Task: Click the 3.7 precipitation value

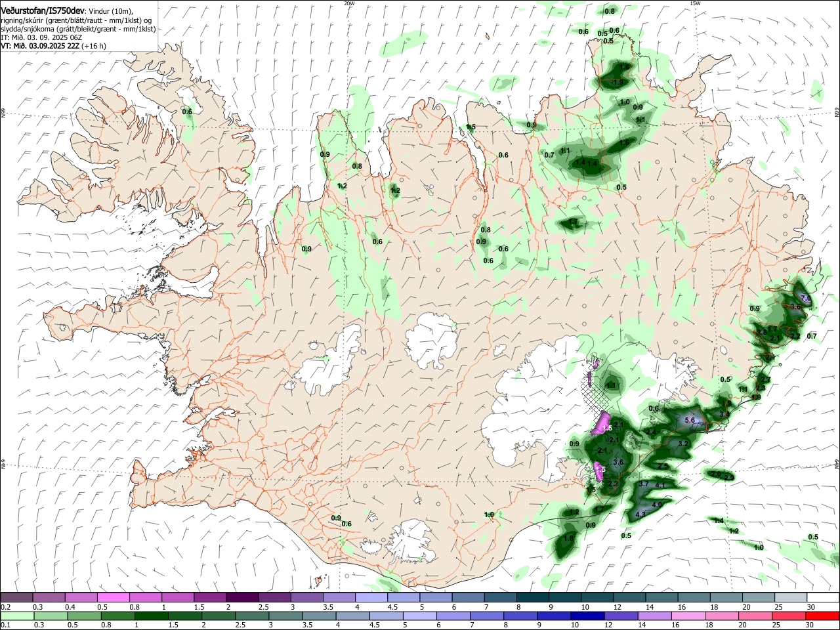Action: point(644,484)
